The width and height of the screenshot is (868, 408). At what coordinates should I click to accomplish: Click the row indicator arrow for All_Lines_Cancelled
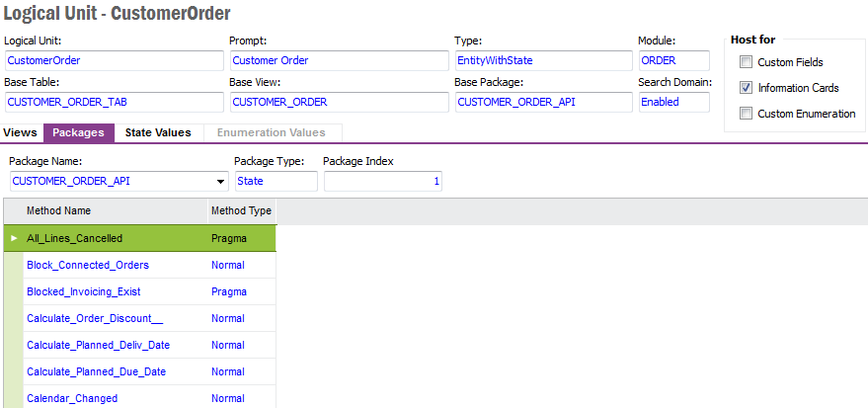(14, 238)
